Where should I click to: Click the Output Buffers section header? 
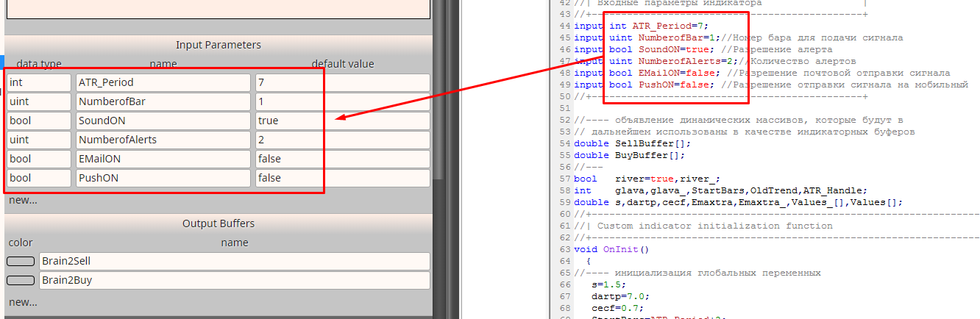point(219,223)
